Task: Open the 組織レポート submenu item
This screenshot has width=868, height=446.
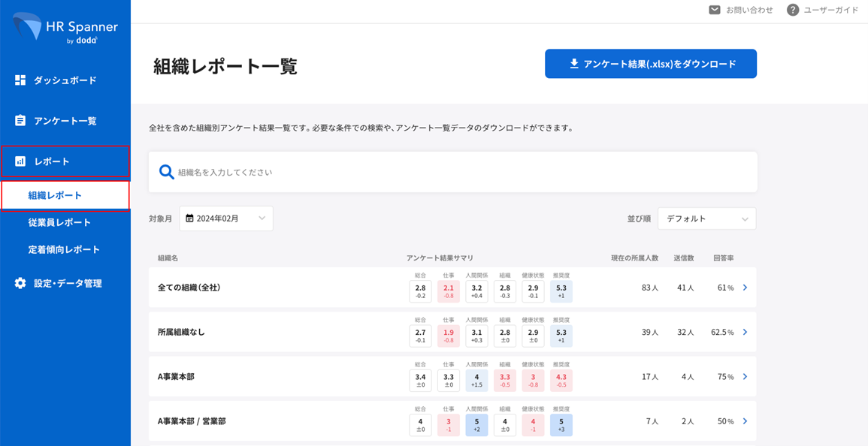Action: (55, 195)
